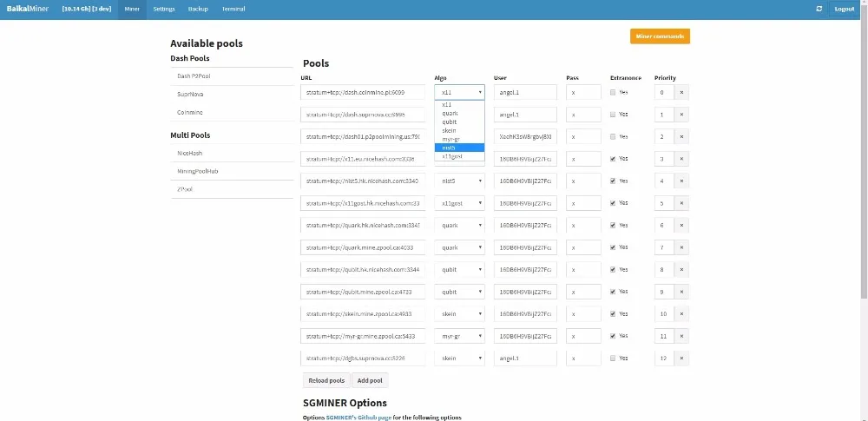This screenshot has width=868, height=421.
Task: Remove the pool with priority 4
Action: pos(681,181)
